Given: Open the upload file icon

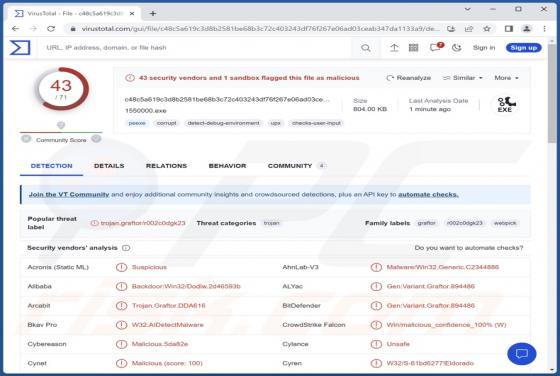Looking at the screenshot, I should pyautogui.click(x=394, y=48).
